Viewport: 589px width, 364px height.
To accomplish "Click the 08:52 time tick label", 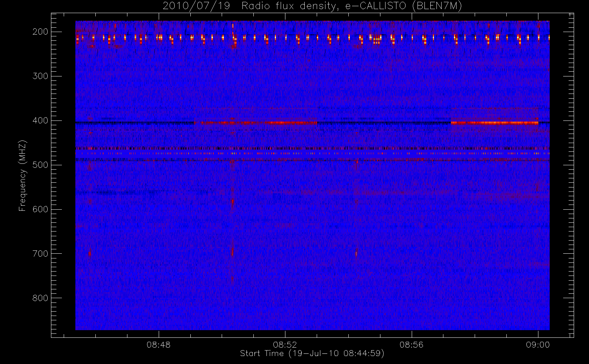I will coord(285,345).
